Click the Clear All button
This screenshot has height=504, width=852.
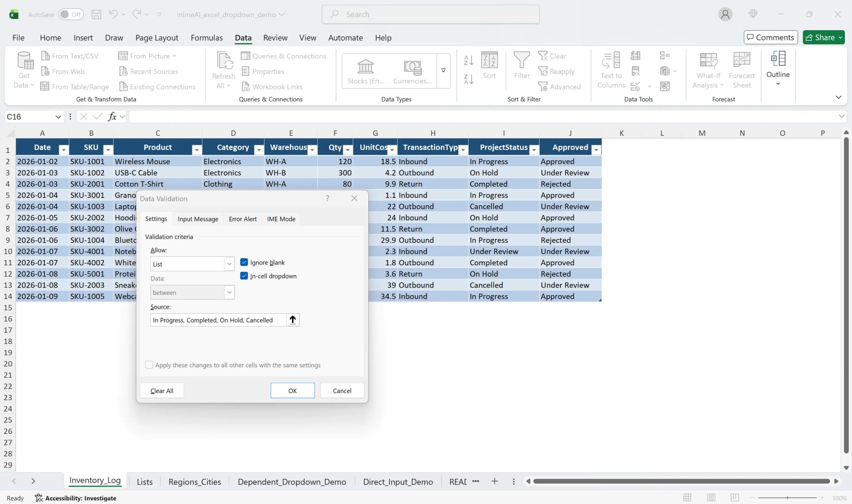(x=162, y=390)
